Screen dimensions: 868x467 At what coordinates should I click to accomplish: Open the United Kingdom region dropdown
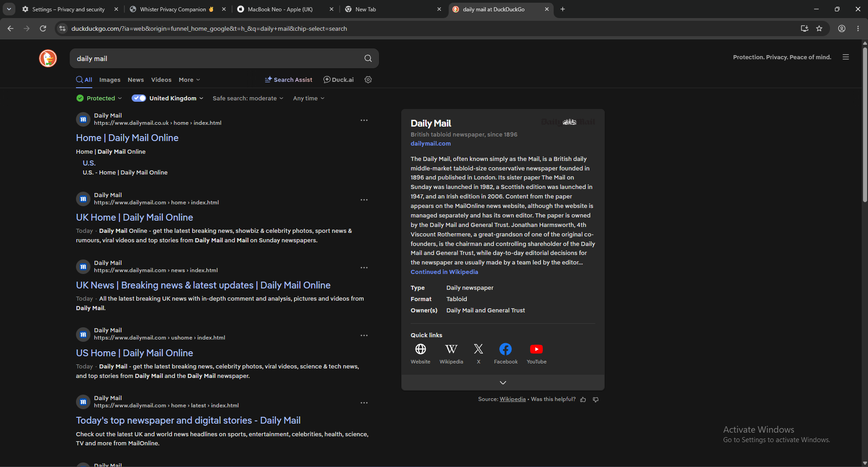pos(176,98)
